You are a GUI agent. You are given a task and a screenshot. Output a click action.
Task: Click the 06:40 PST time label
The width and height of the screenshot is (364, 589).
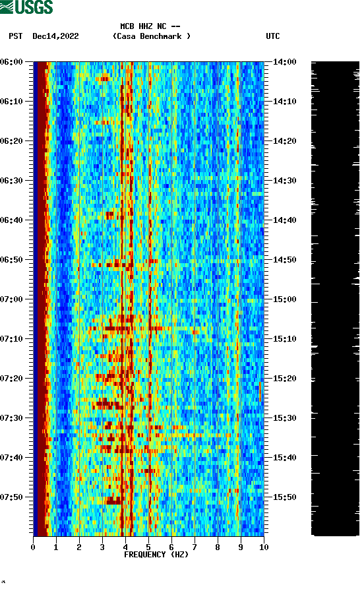point(12,220)
